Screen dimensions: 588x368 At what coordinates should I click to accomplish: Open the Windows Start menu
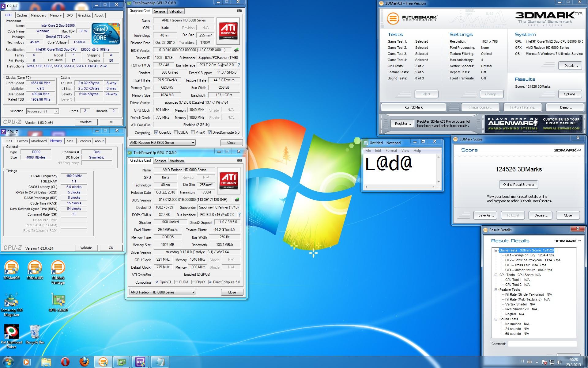[8, 362]
